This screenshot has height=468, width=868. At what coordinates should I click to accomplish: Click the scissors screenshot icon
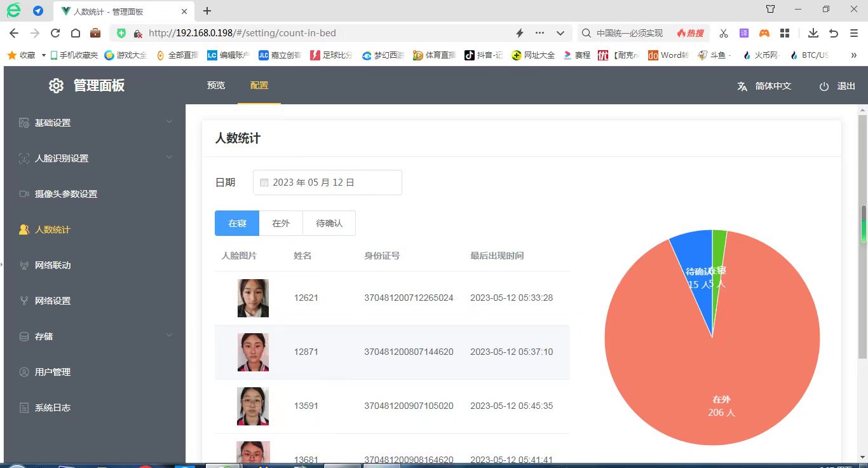pyautogui.click(x=723, y=33)
